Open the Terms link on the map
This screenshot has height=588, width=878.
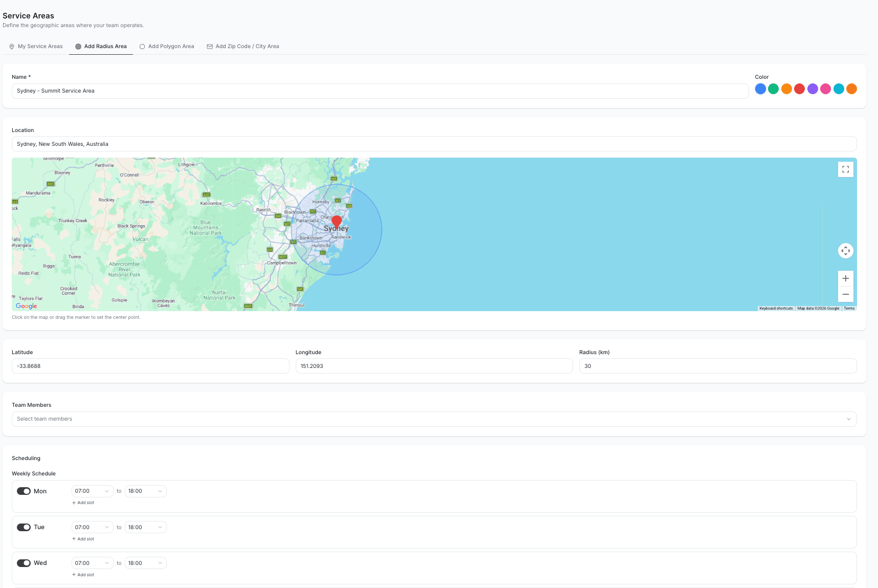849,309
